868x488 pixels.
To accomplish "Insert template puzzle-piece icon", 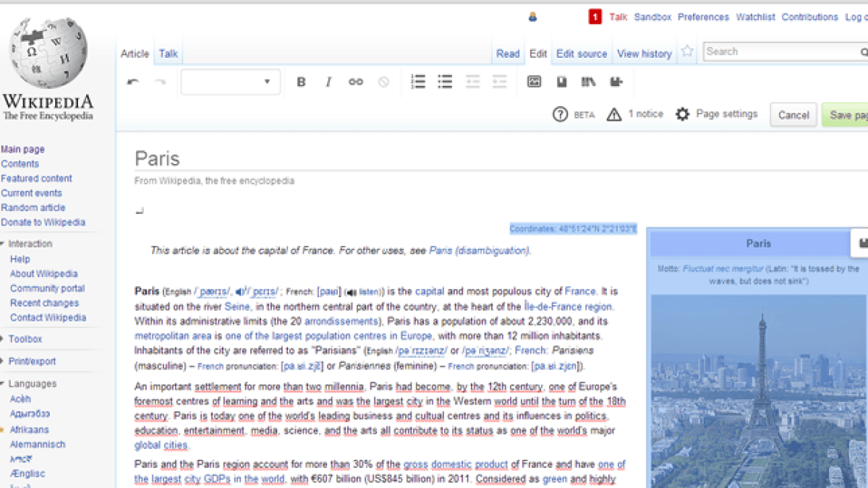I will (x=616, y=82).
